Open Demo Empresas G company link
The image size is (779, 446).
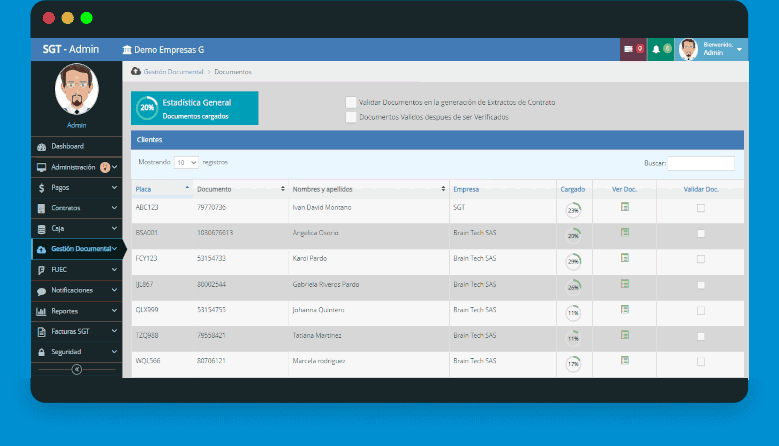pos(163,49)
